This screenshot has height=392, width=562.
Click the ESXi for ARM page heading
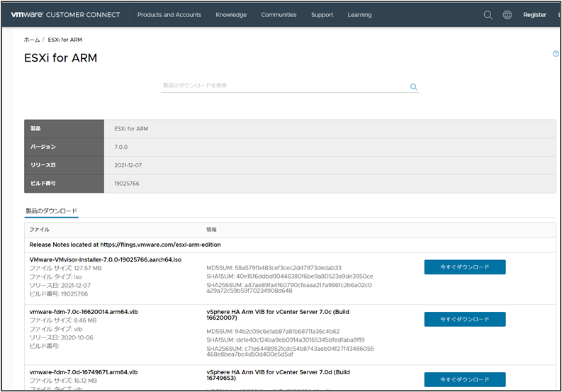click(x=60, y=57)
